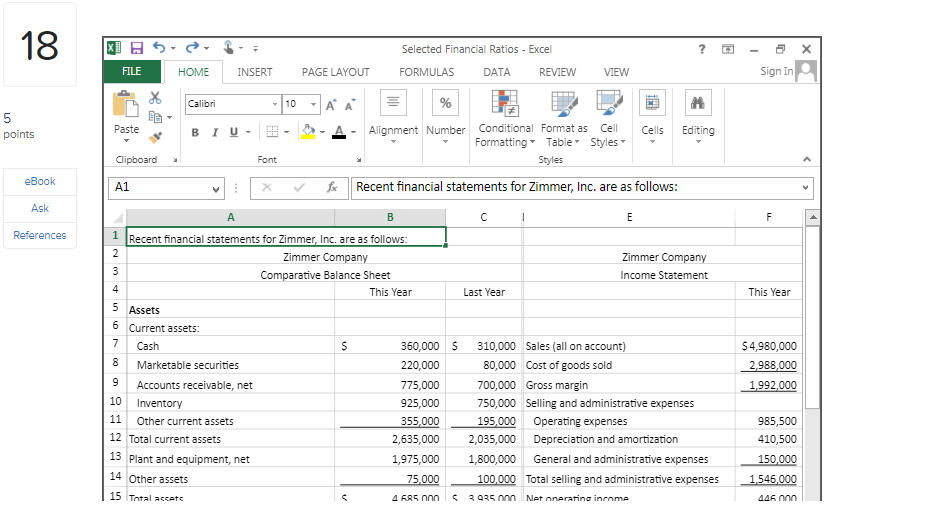
Task: Switch to the INSERT tab
Action: coord(255,72)
